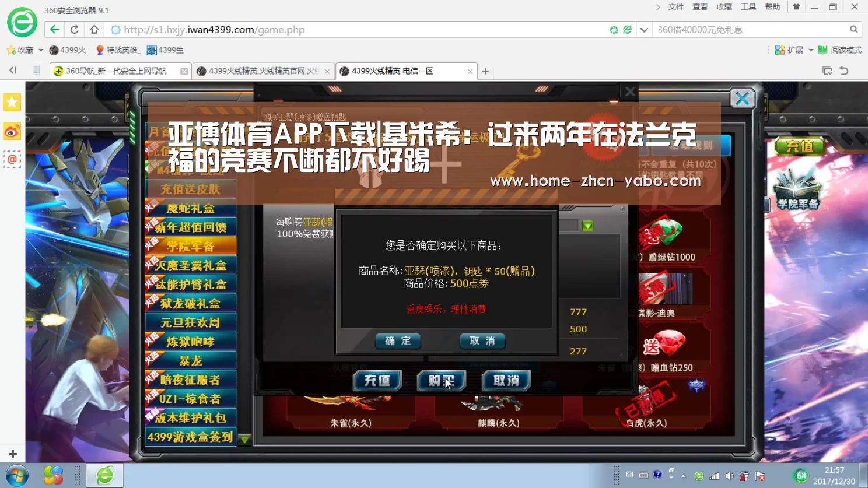Image resolution: width=868 pixels, height=488 pixels.
Task: Reload the page with the refresh icon
Action: (75, 30)
